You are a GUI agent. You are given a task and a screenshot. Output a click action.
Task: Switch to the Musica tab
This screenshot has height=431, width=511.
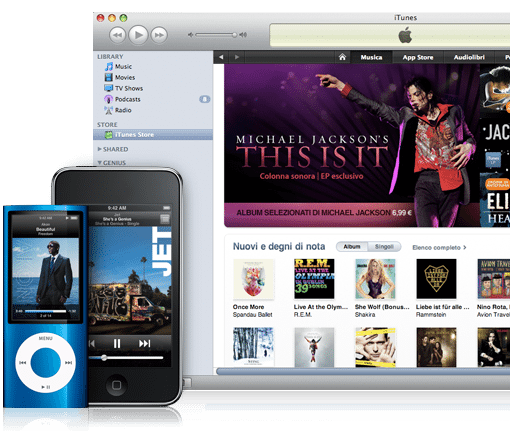[x=371, y=57]
